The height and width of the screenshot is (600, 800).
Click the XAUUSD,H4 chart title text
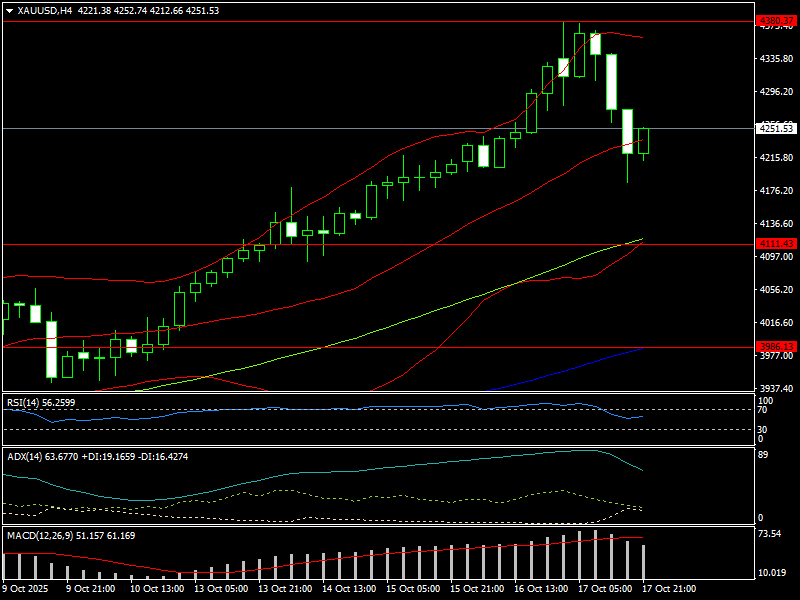[x=45, y=11]
